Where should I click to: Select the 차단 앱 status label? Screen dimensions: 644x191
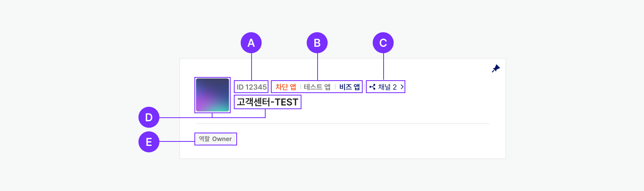point(285,87)
